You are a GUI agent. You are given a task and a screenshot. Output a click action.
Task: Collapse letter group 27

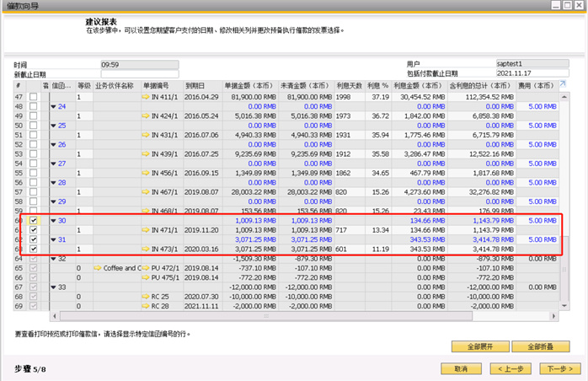53,164
